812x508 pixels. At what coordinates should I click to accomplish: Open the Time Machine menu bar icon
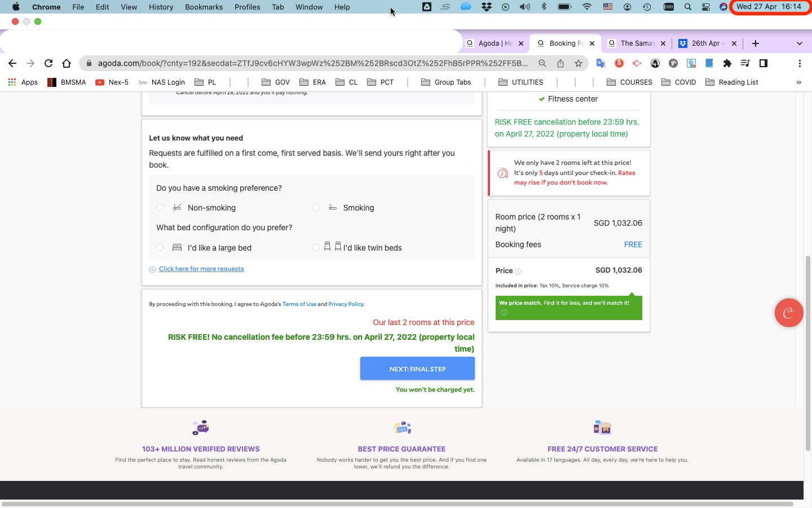click(x=647, y=7)
